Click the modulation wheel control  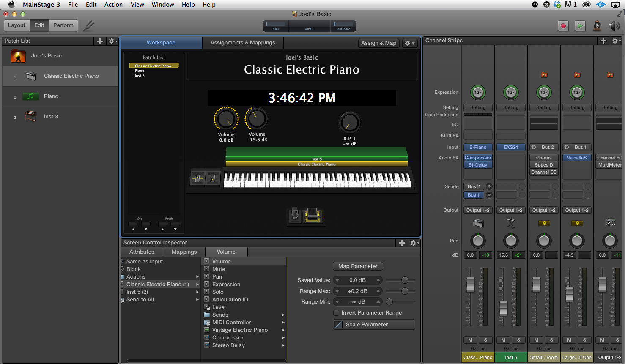[x=213, y=178]
